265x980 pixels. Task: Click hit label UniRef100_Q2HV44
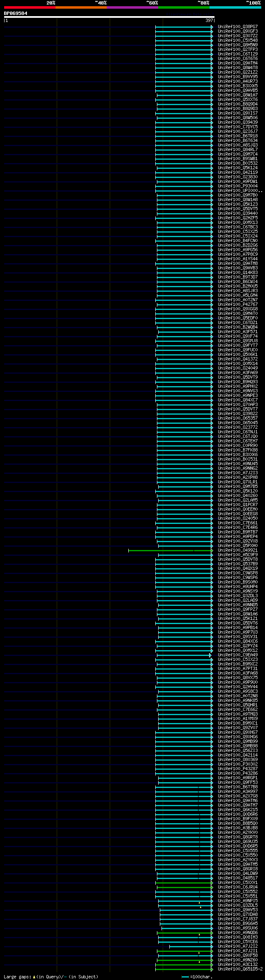point(238,687)
